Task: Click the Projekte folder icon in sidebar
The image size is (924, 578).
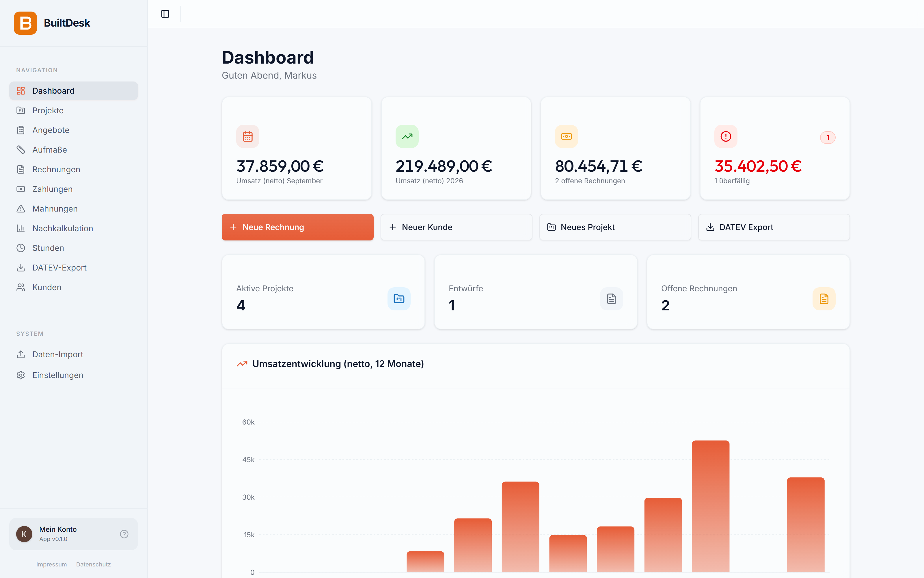Action: tap(21, 110)
